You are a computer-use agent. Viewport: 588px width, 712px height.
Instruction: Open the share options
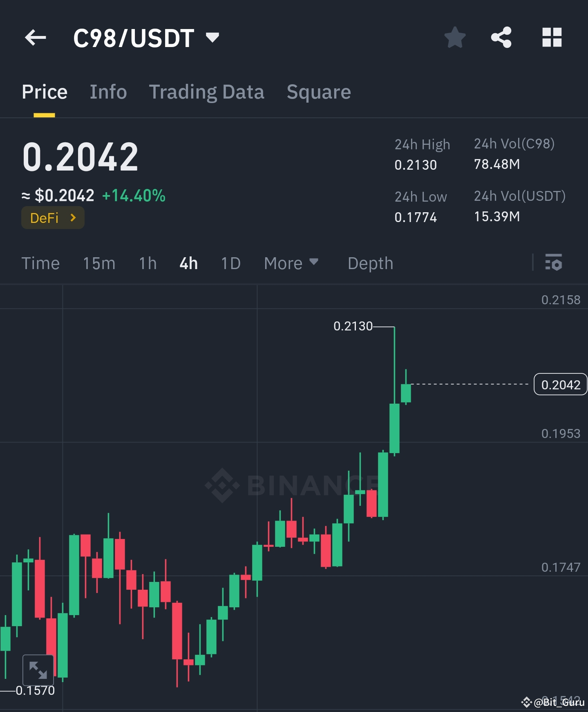pos(501,38)
